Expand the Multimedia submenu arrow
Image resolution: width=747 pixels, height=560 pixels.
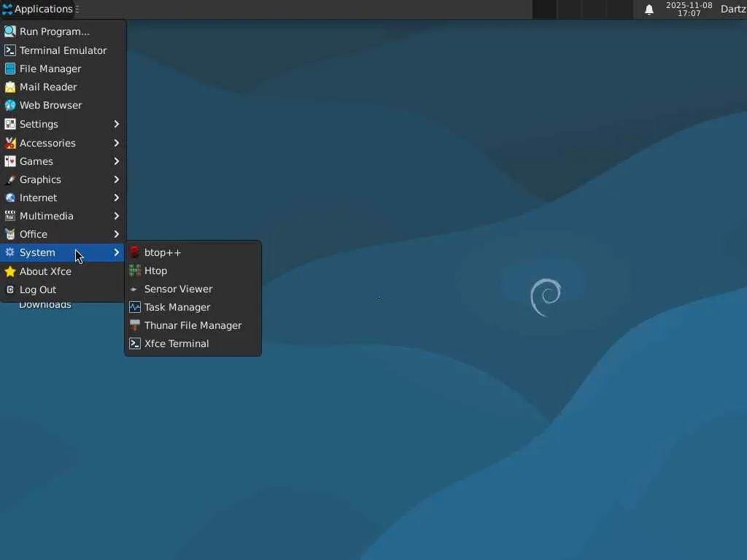[x=116, y=216]
